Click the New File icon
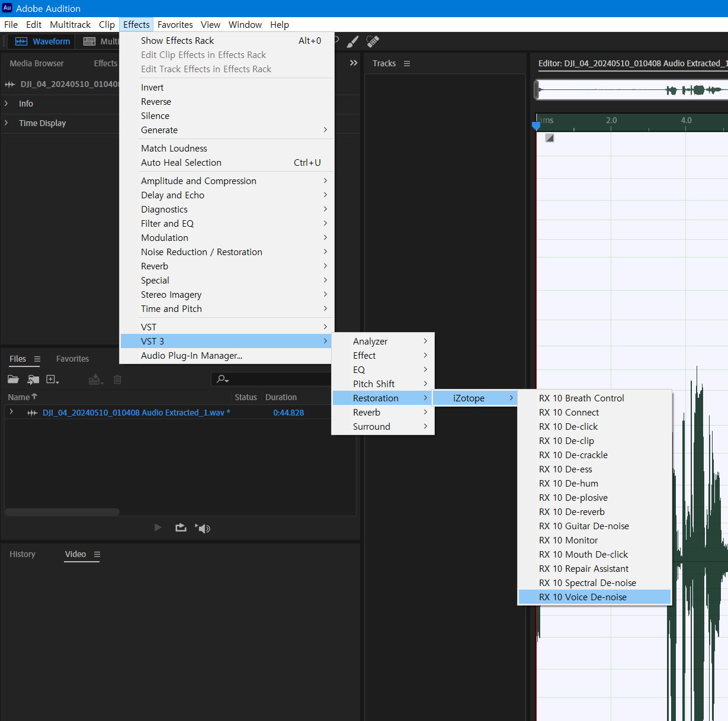The height and width of the screenshot is (721, 728). tap(52, 379)
